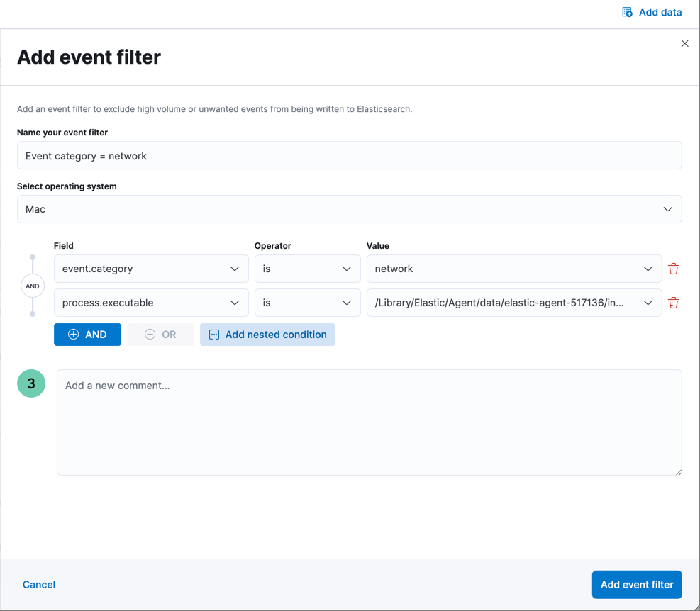Screen dimensions: 700x611
Task: Click the Add a new comment text area
Action: (x=369, y=422)
